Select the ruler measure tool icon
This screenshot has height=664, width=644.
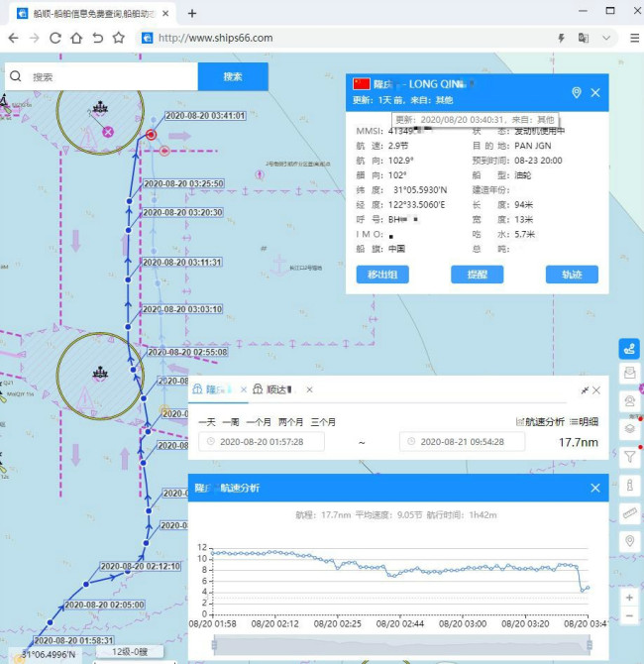629,512
